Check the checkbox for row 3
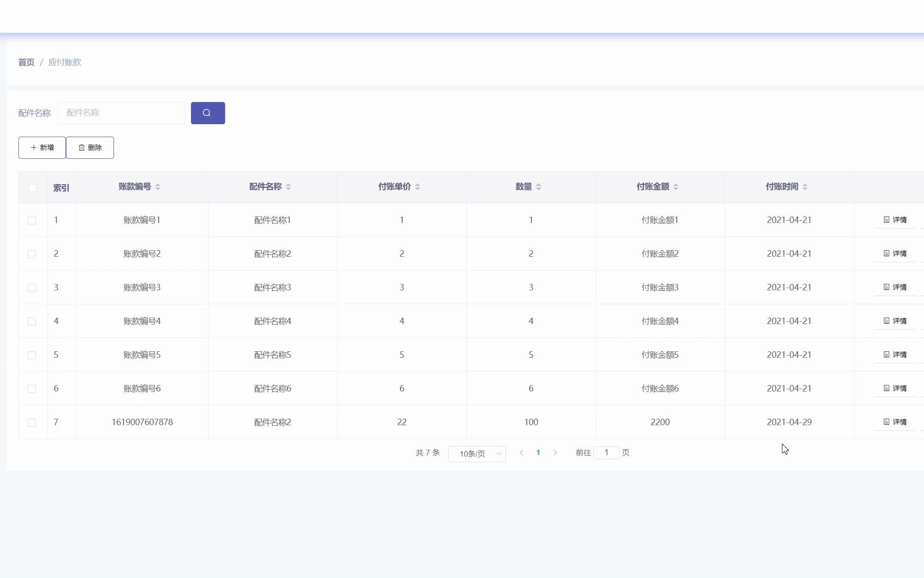The image size is (924, 578). click(32, 288)
